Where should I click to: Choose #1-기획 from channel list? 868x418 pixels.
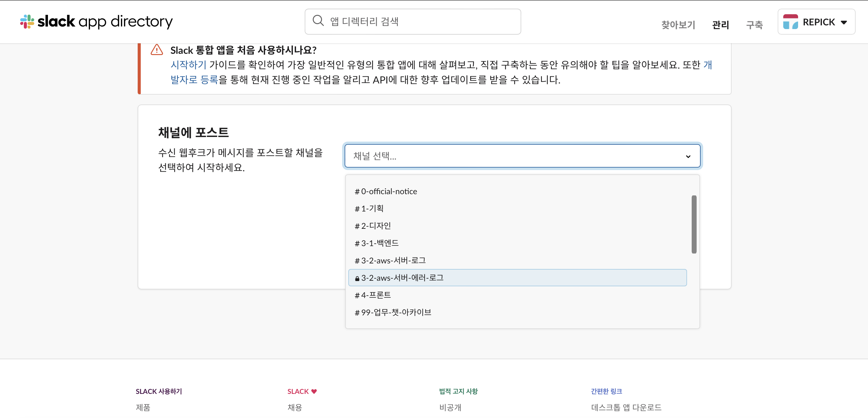(x=369, y=208)
